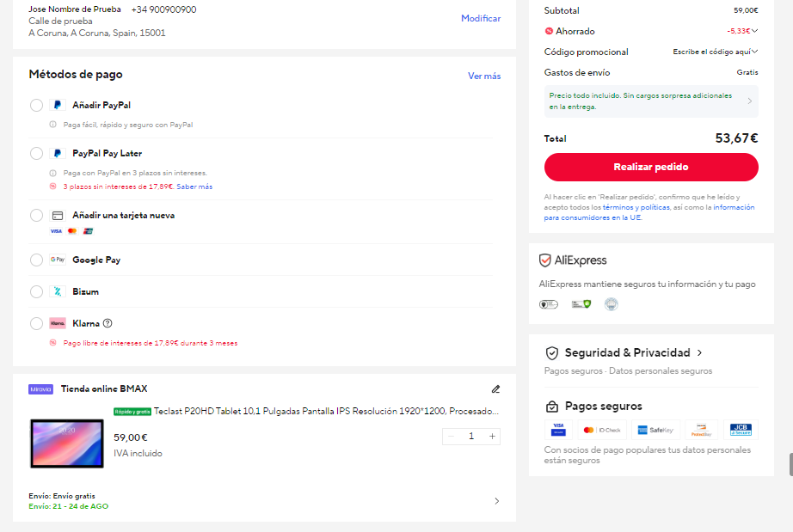This screenshot has height=532, width=793.
Task: Open términos y políticas link
Action: [x=636, y=207]
